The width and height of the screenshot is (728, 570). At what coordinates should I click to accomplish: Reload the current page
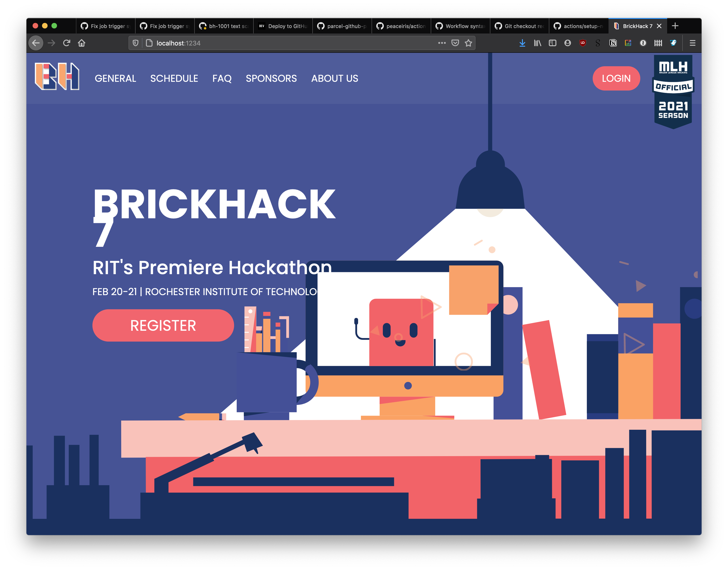[66, 43]
